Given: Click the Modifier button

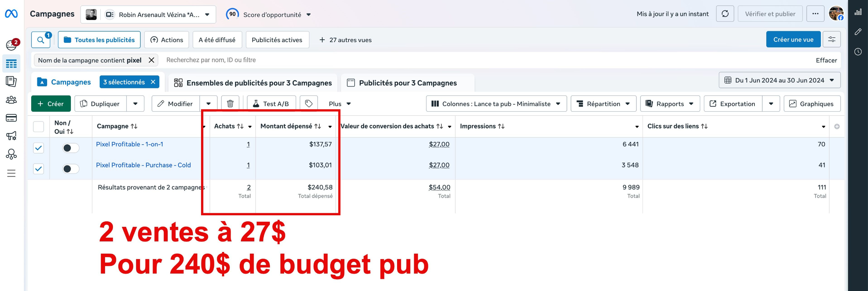Looking at the screenshot, I should [176, 104].
